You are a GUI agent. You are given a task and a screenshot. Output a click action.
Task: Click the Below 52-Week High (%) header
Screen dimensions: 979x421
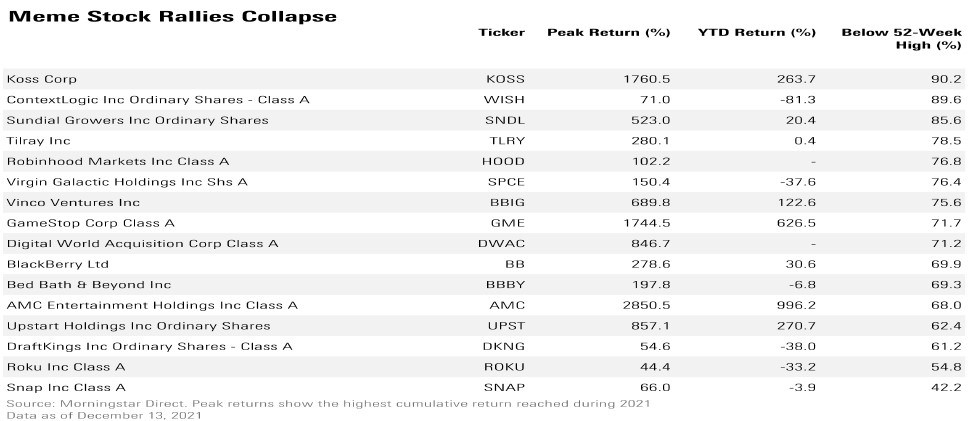point(901,40)
